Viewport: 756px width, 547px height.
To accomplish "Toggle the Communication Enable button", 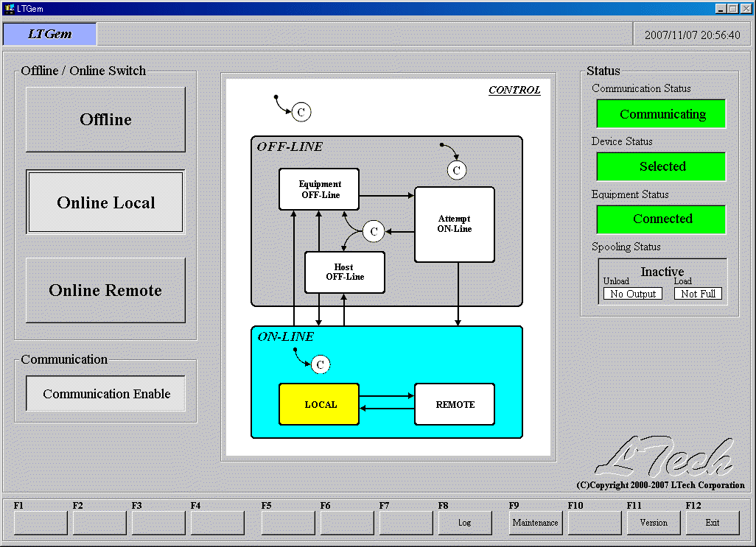I will point(106,394).
